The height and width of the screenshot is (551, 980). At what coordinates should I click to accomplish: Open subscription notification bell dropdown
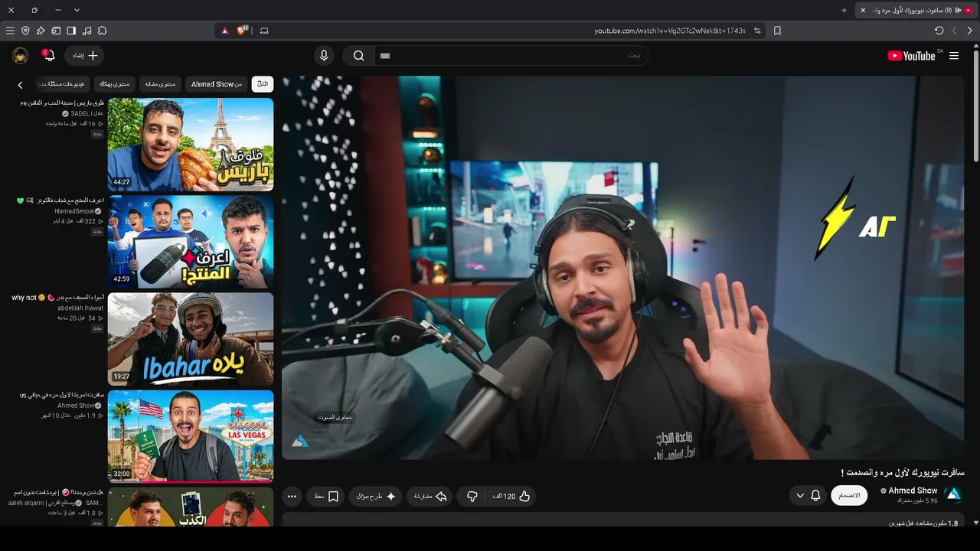808,495
